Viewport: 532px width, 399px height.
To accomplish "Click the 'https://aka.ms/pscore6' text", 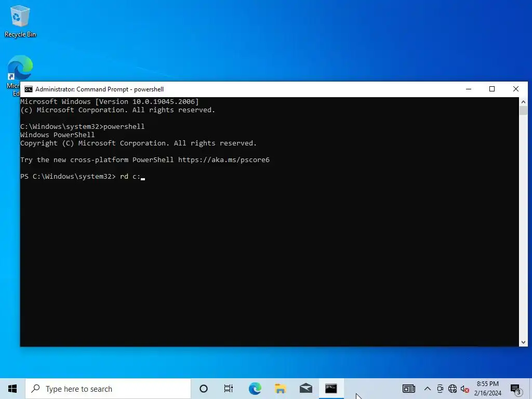I will pyautogui.click(x=223, y=160).
